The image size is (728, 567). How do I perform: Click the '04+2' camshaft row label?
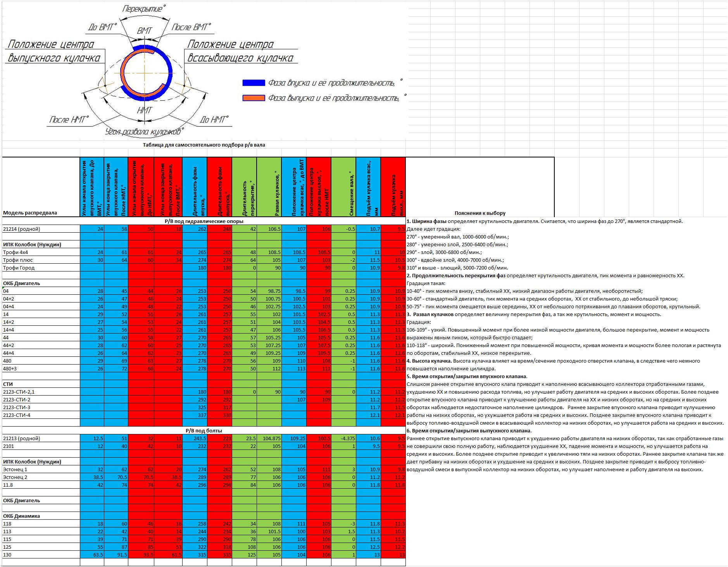[x=41, y=299]
